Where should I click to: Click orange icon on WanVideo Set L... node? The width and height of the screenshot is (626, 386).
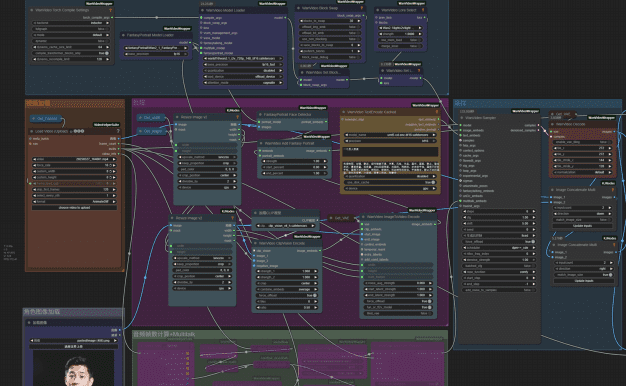(x=419, y=71)
